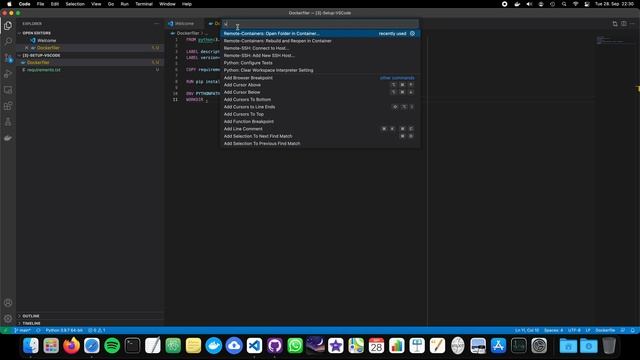Viewport: 640px width, 360px height.
Task: Collapse the [3]-SETUP-VSCODE folder section
Action: [90, 55]
